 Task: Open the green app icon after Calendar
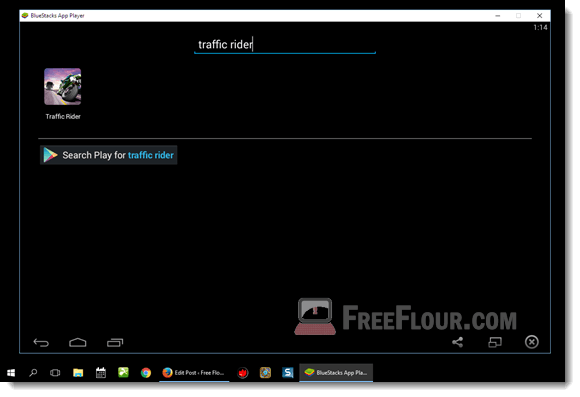click(x=123, y=372)
